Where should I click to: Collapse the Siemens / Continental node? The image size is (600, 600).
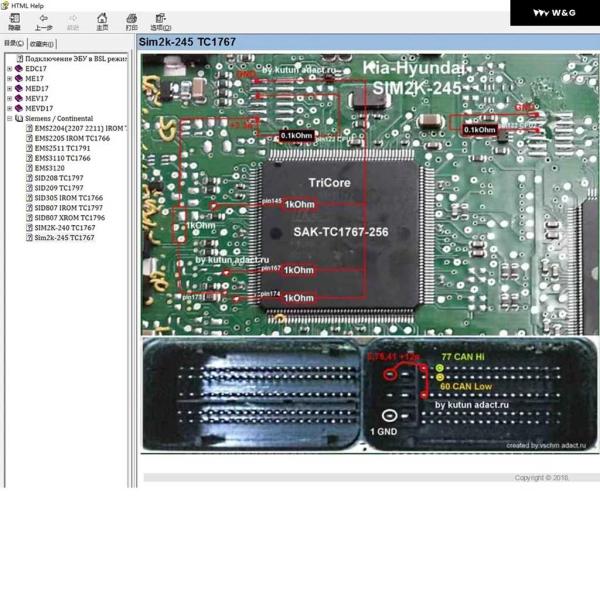(x=10, y=118)
